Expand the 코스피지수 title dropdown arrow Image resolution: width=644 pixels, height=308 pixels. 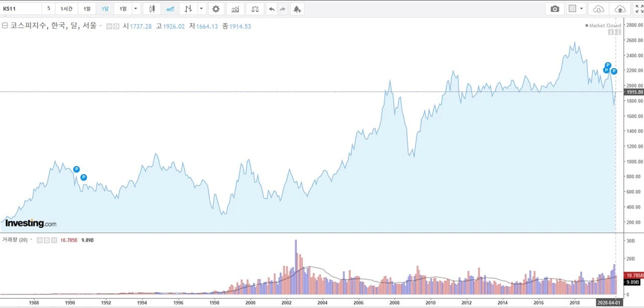click(101, 26)
